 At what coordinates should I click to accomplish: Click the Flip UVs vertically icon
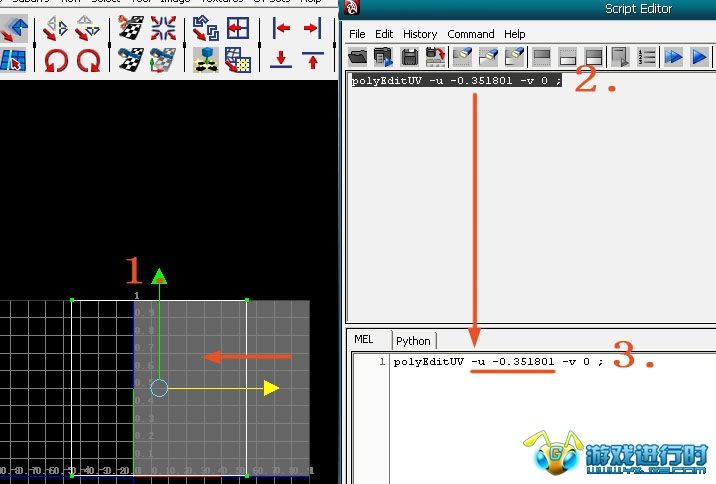(87, 28)
